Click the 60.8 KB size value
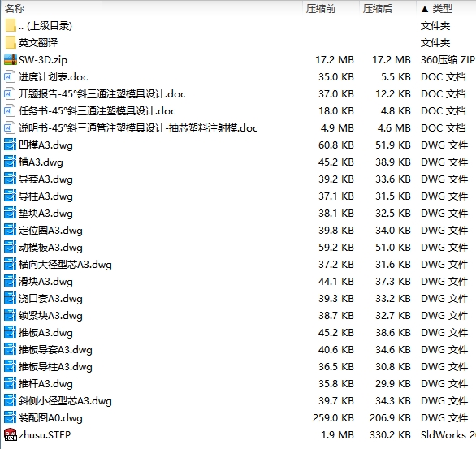 coord(336,145)
